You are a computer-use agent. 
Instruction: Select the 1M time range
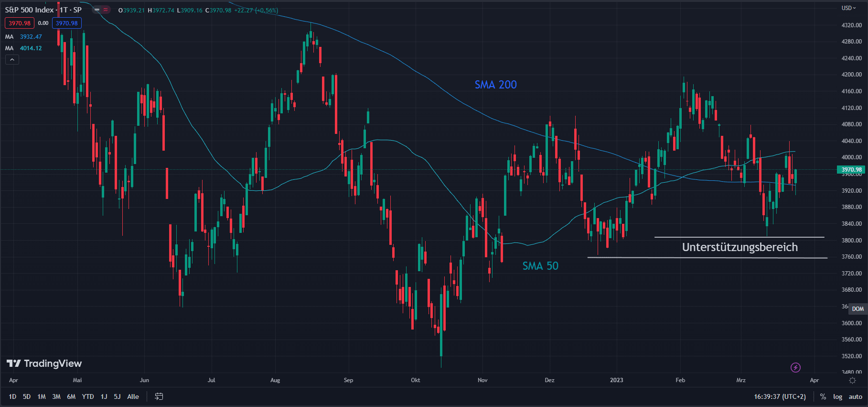tap(42, 396)
